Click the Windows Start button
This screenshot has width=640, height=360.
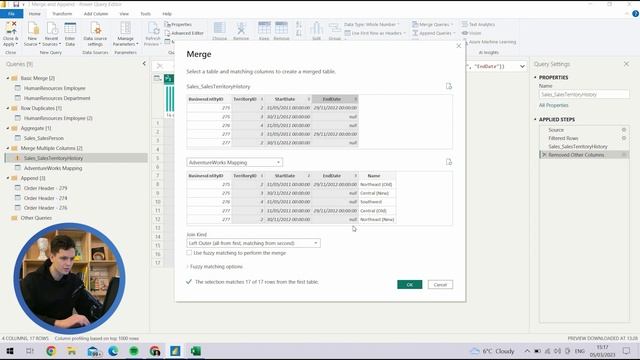coord(10,351)
